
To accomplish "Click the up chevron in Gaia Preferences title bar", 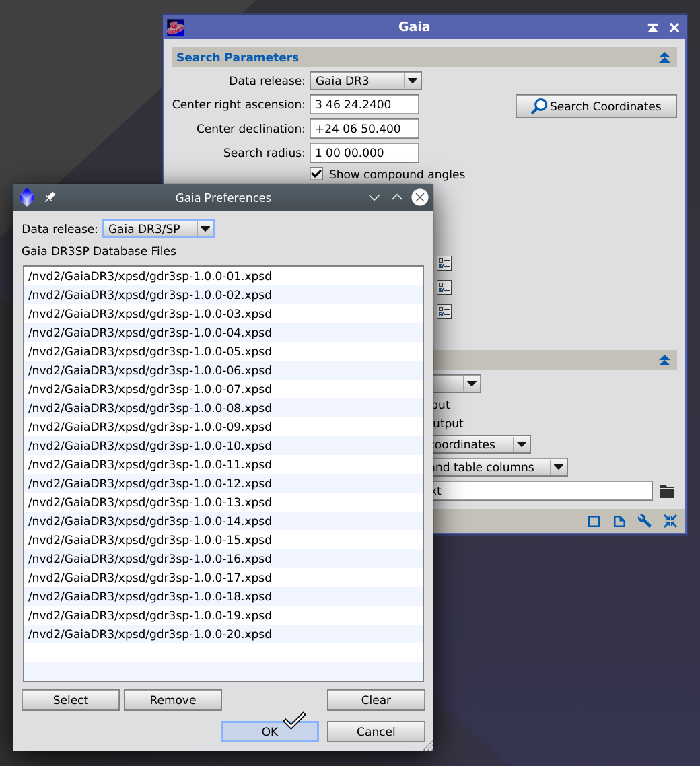I will 397,197.
